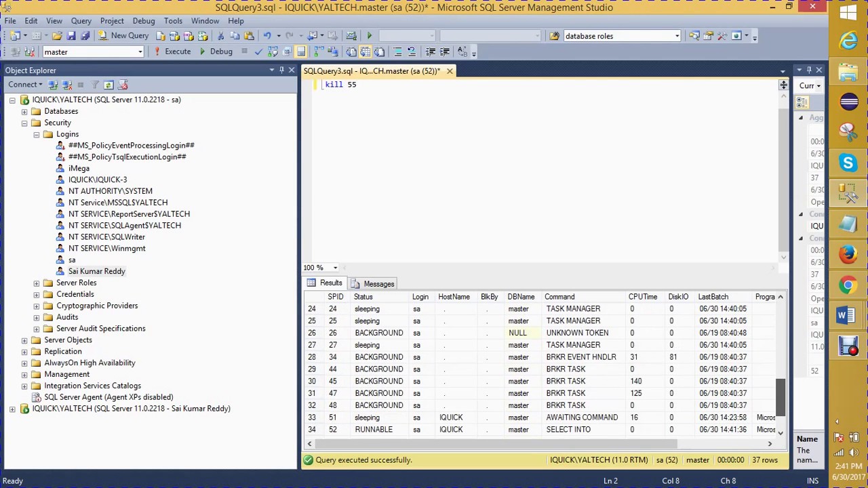The height and width of the screenshot is (488, 868).
Task: Open the Tools menu
Action: tap(173, 21)
